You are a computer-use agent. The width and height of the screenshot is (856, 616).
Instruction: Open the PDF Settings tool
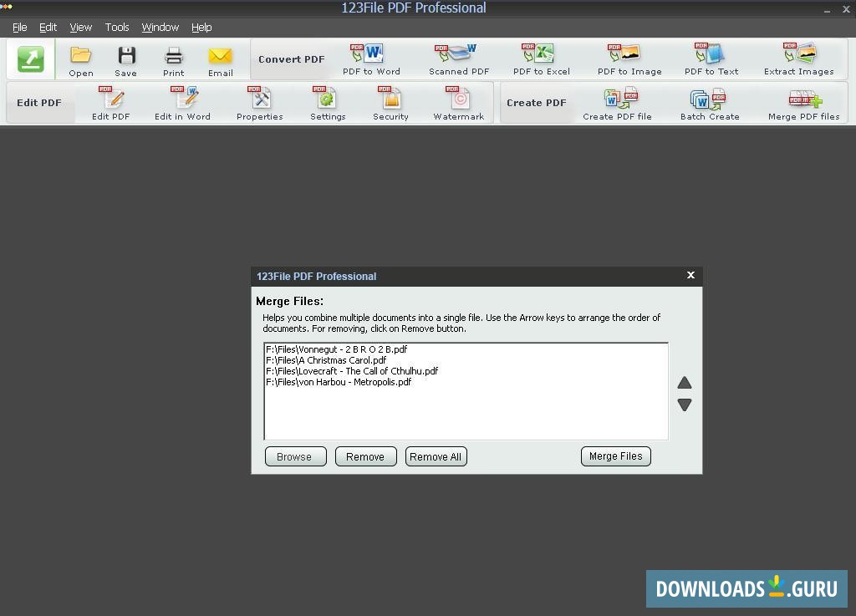click(328, 104)
